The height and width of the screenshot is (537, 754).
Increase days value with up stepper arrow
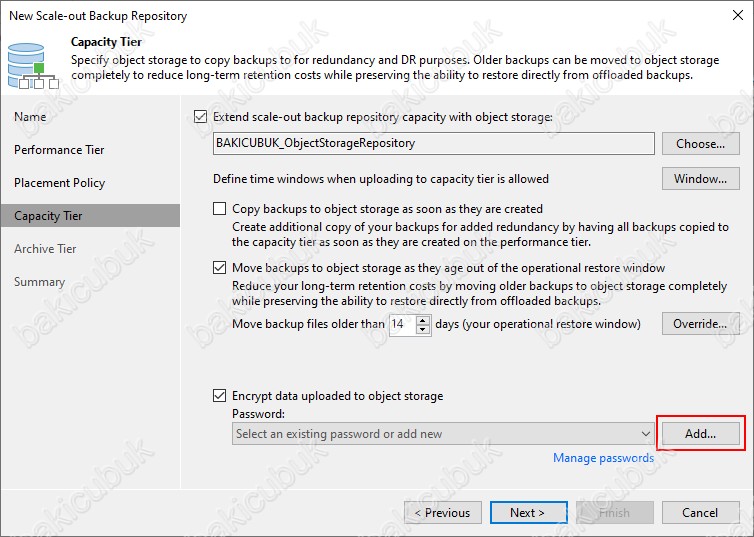(423, 320)
